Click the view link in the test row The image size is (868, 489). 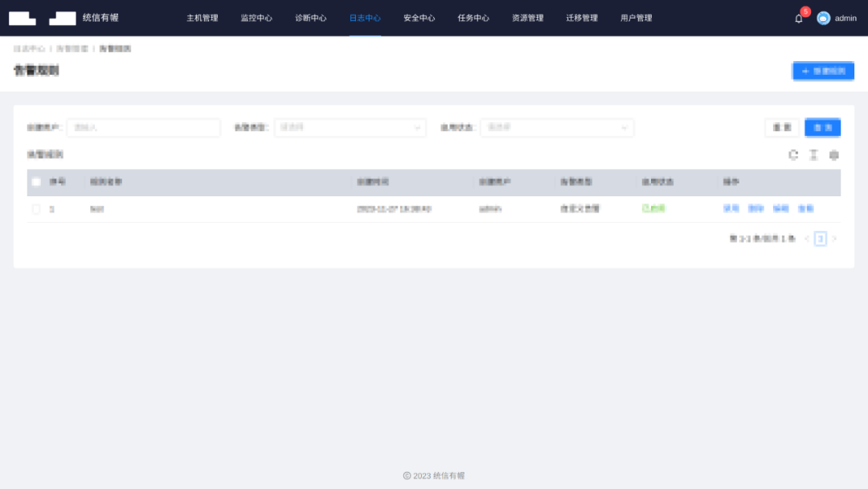pyautogui.click(x=805, y=209)
